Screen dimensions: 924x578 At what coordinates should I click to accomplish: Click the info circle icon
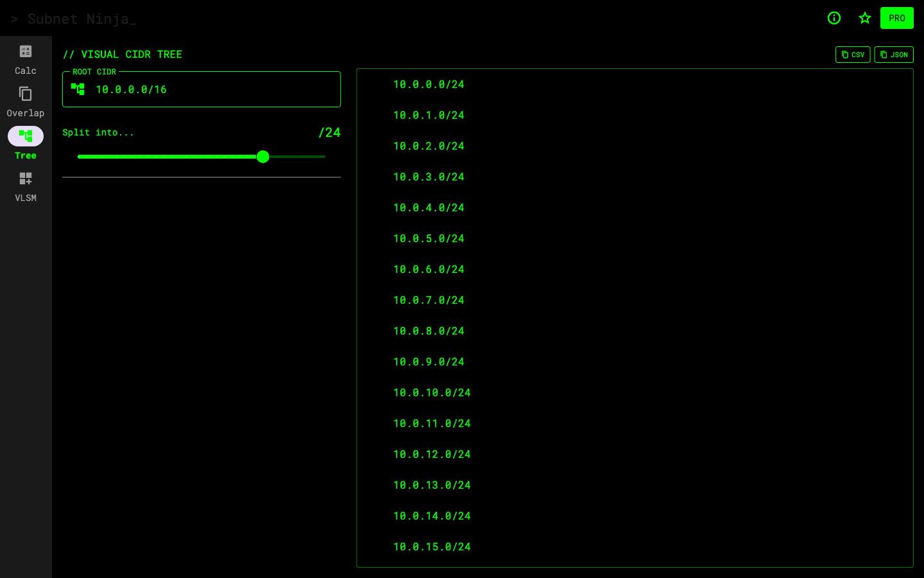[x=834, y=18]
